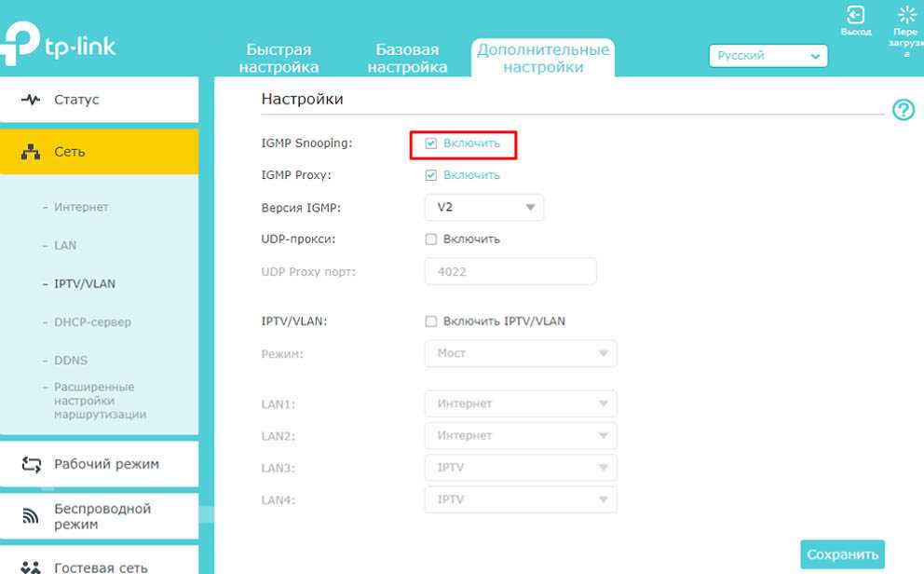Enable the UDP-прокси checkbox
This screenshot has width=924, height=574.
(430, 239)
